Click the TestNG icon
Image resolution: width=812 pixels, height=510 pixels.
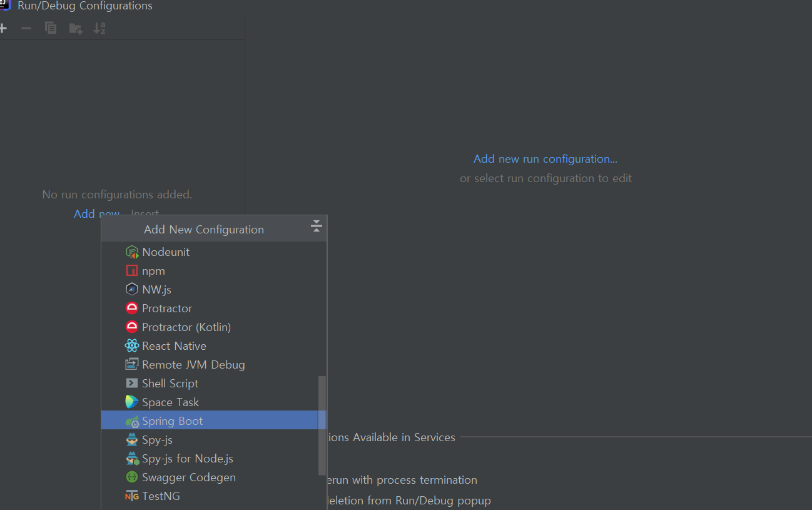pyautogui.click(x=132, y=496)
